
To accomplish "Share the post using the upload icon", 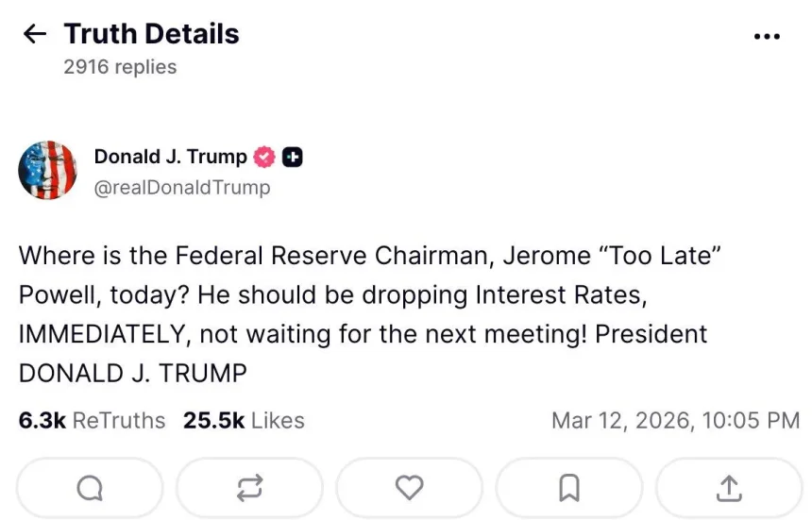I will point(729,487).
